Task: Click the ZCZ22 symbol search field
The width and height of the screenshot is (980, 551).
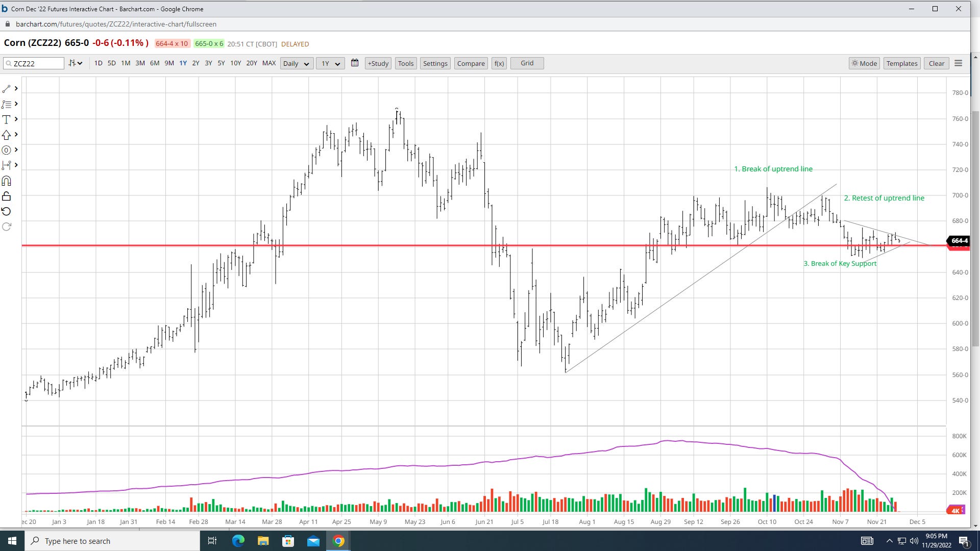Action: pos(36,63)
